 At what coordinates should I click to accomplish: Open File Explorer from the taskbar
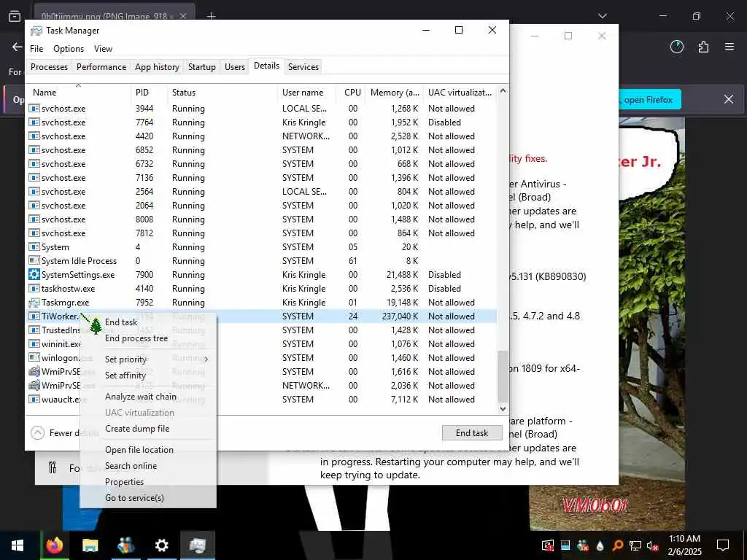click(x=90, y=545)
